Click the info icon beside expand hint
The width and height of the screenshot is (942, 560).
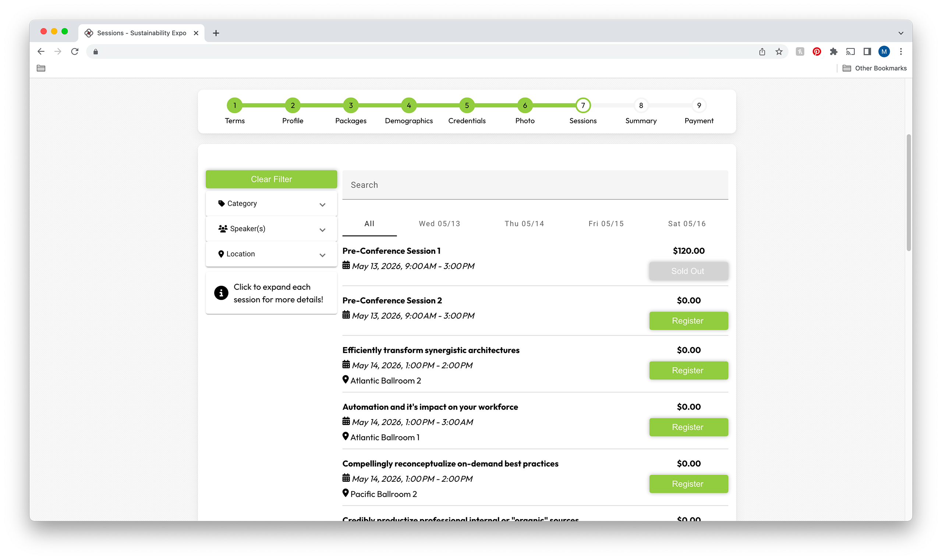221,293
